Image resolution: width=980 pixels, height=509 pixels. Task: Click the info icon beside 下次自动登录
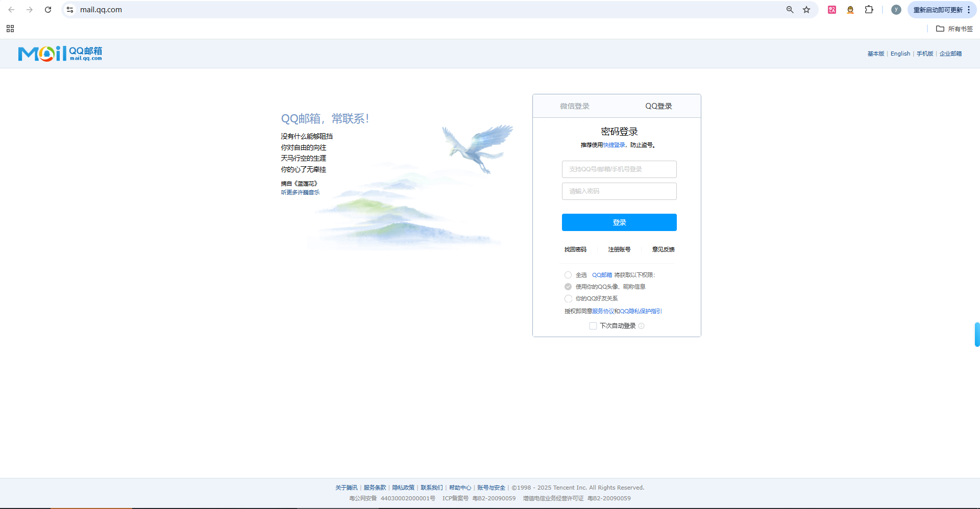coord(642,326)
